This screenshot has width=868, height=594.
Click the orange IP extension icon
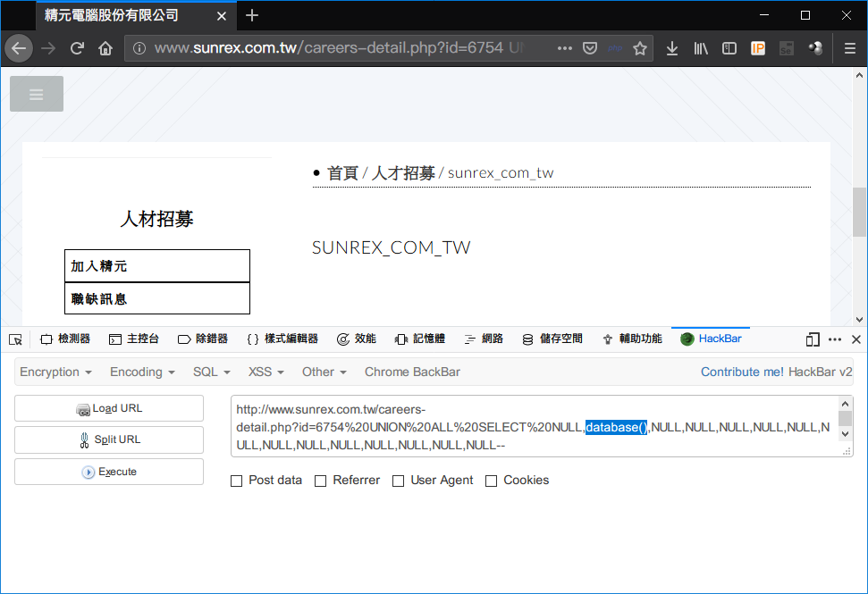[x=758, y=48]
